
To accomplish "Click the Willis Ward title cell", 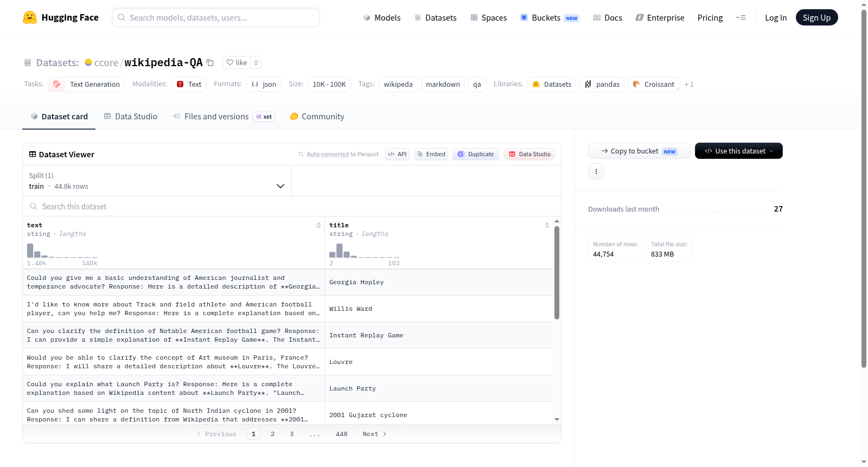I will click(438, 309).
